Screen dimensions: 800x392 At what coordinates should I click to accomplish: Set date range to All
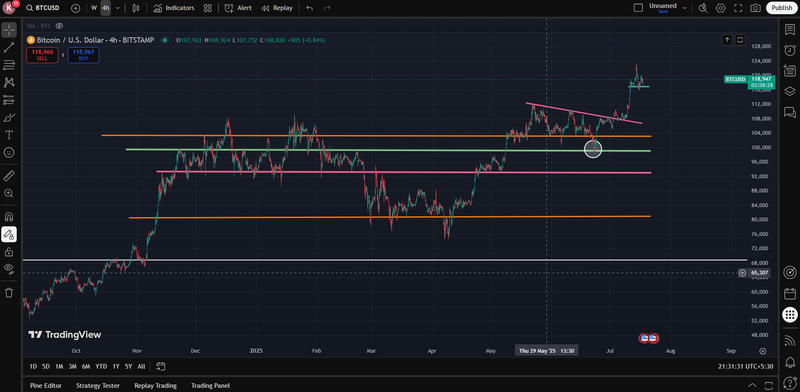(x=141, y=366)
